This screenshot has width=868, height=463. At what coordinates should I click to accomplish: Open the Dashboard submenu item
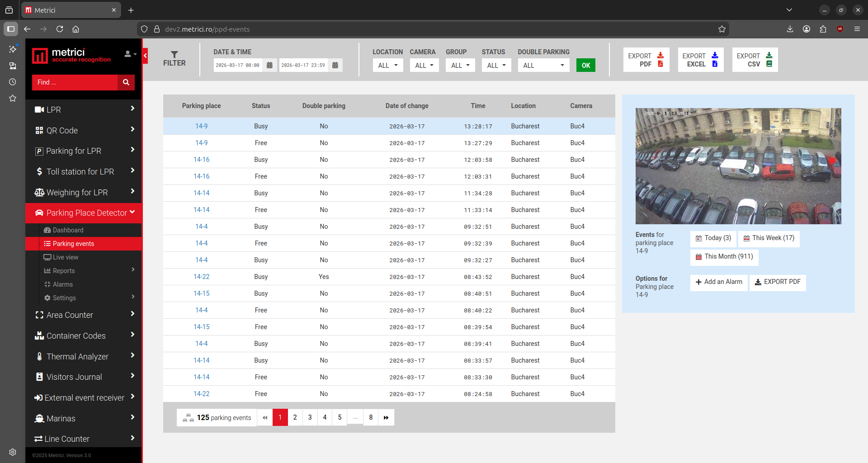click(68, 230)
